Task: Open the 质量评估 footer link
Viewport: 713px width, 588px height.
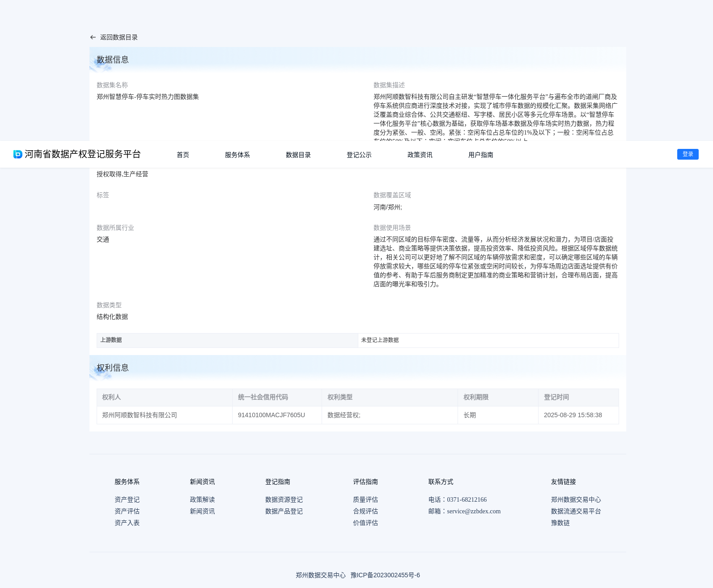Action: [x=365, y=500]
